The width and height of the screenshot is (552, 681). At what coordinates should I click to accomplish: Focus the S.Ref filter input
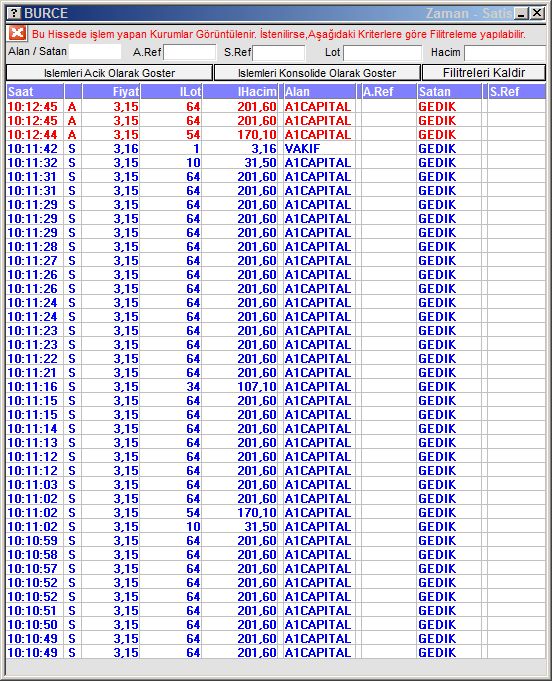[x=279, y=53]
